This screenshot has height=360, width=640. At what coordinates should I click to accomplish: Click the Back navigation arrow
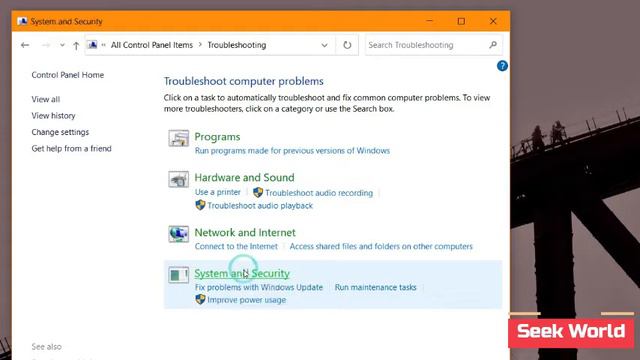[25, 45]
